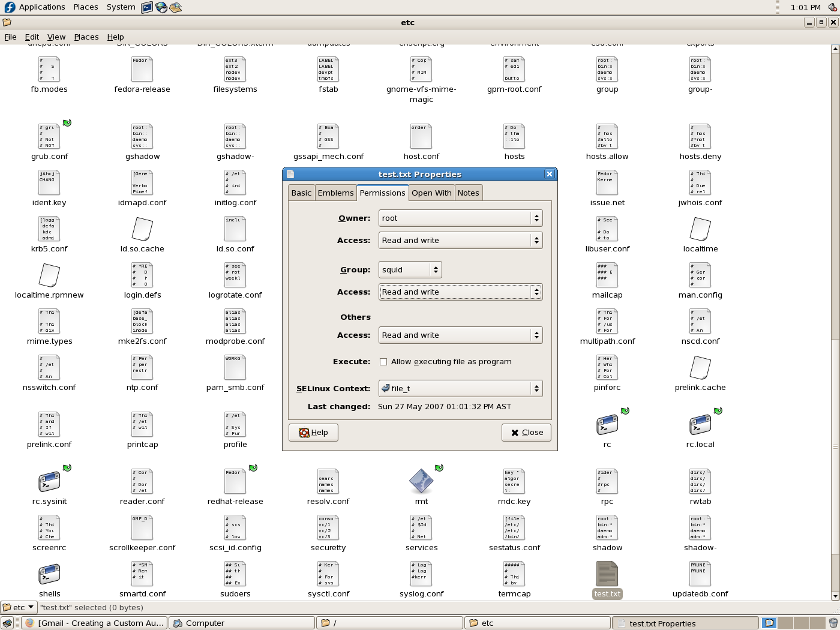Select the resolv.conf file icon

click(x=328, y=482)
